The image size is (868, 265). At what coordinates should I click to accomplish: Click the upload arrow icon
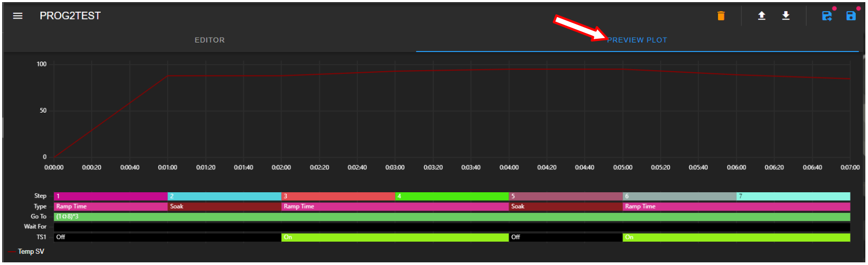coord(761,16)
